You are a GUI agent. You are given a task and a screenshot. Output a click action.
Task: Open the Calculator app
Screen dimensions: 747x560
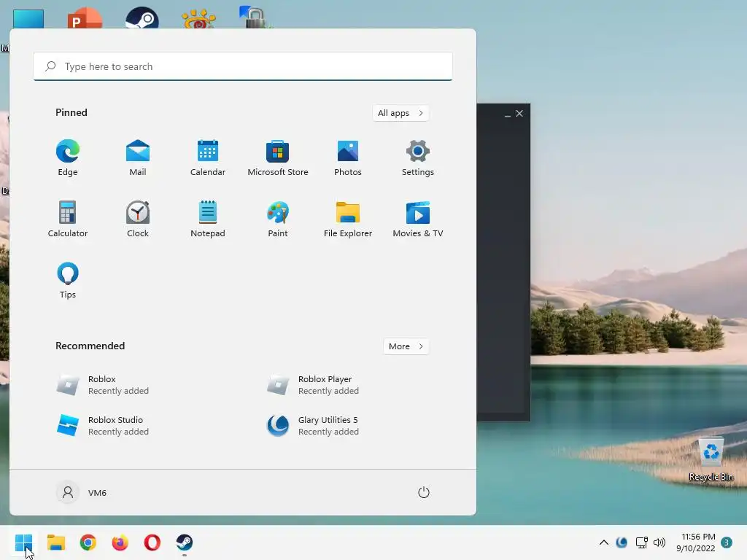pos(68,219)
